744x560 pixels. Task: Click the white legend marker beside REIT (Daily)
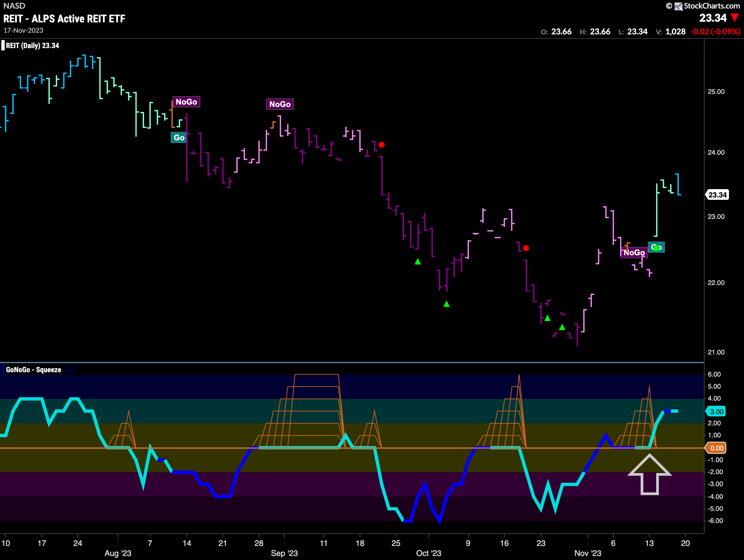[3, 45]
